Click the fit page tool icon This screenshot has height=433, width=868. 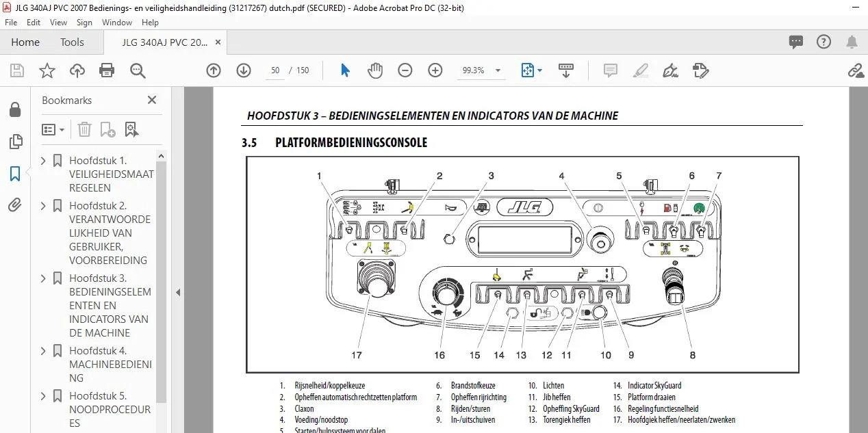(528, 70)
